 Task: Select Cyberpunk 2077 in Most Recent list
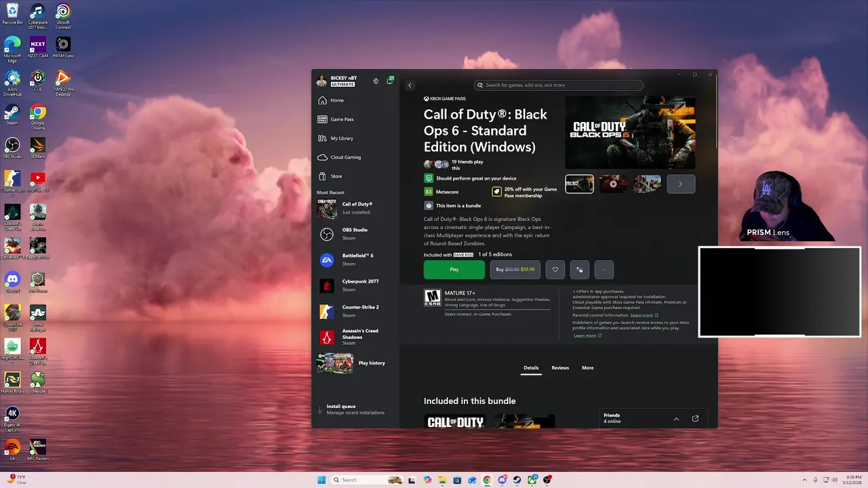(355, 285)
